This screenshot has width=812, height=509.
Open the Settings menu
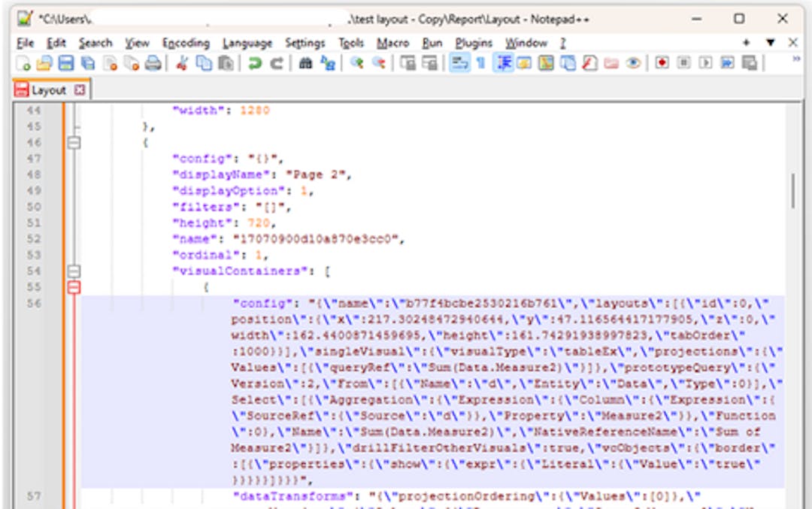tap(305, 43)
